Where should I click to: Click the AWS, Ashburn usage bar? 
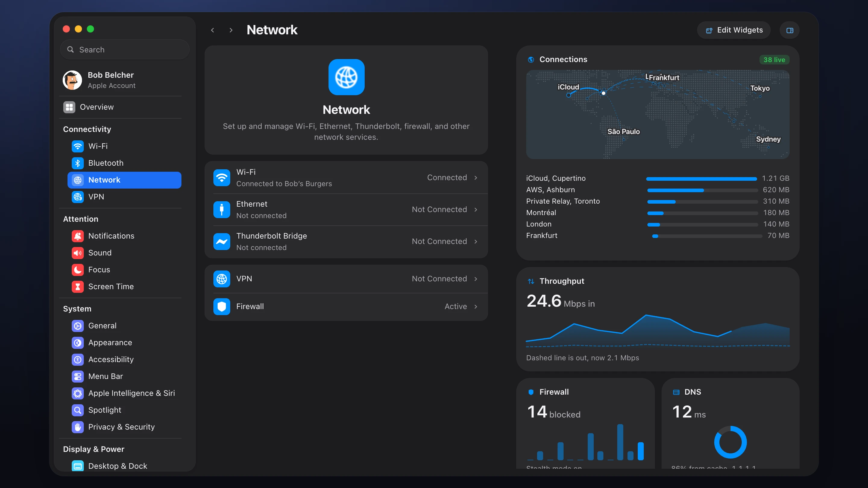click(x=703, y=190)
